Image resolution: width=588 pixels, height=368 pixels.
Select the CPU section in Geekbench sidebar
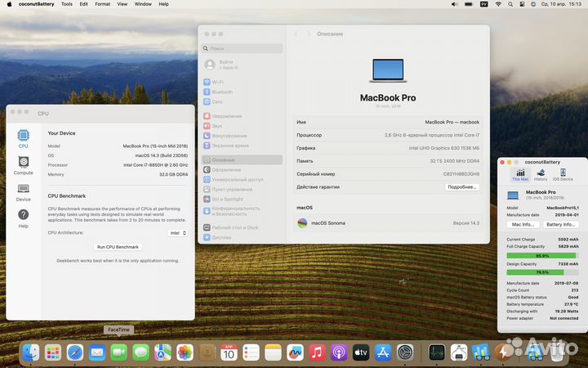coord(23,138)
